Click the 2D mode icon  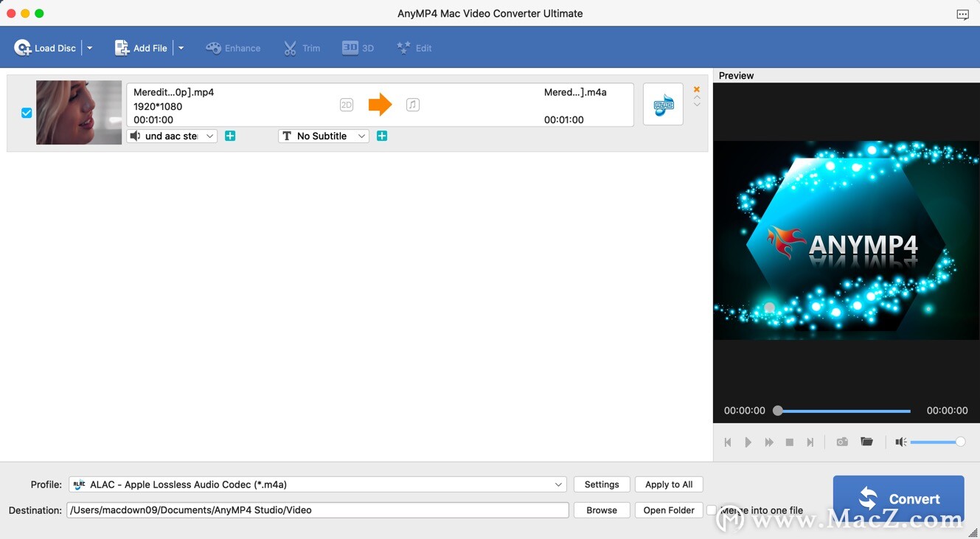tap(347, 105)
